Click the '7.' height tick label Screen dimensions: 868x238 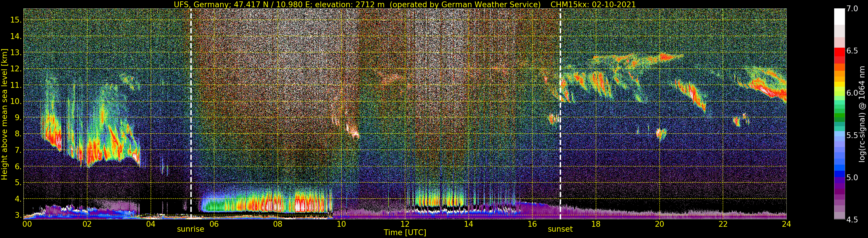pyautogui.click(x=18, y=150)
